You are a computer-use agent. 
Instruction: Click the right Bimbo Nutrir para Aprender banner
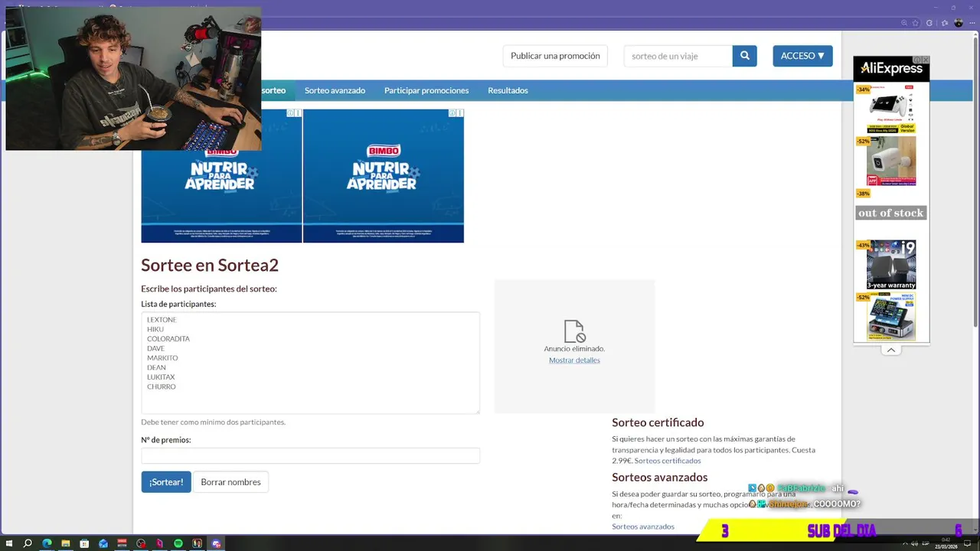(x=384, y=176)
